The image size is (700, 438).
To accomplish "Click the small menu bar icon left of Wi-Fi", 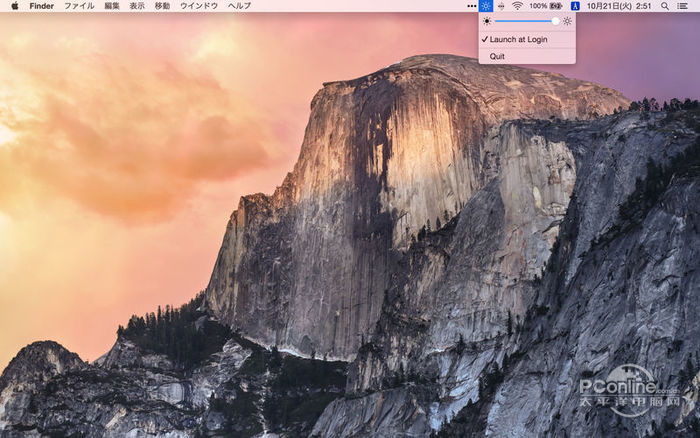I will coord(501,6).
